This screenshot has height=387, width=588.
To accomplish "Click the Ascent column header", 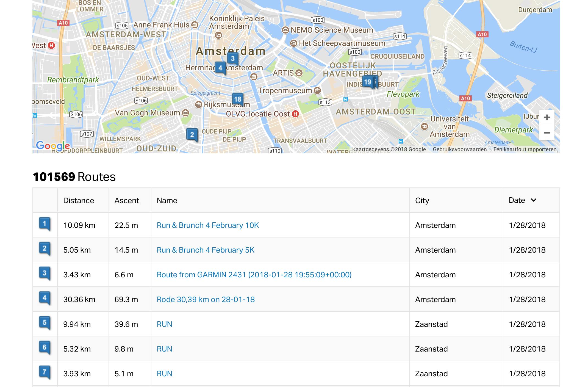I will (127, 200).
